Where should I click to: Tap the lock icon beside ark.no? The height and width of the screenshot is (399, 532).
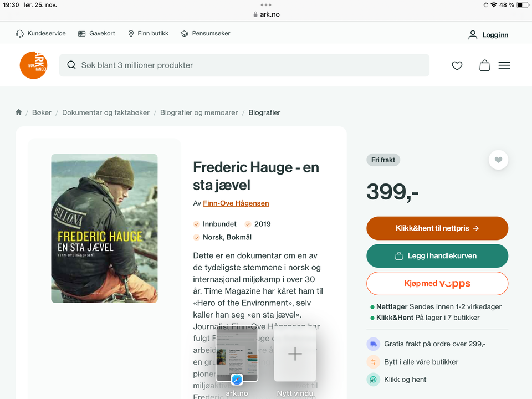tap(255, 14)
